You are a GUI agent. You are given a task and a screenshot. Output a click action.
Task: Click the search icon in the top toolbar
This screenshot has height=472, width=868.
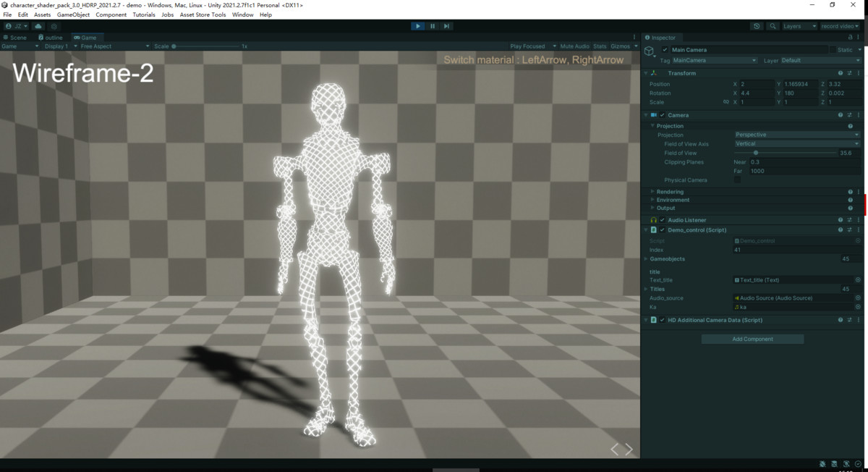773,26
